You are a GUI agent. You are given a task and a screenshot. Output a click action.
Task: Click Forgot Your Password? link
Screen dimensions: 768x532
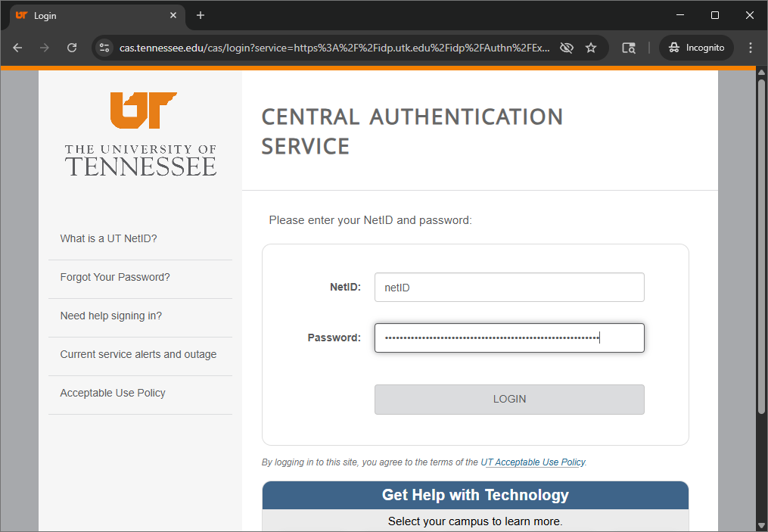coord(115,277)
